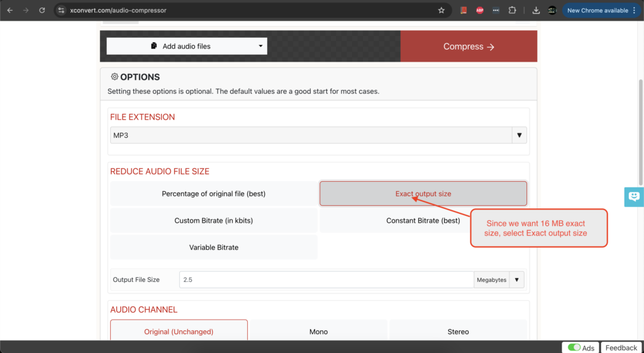Show Chrome downloads
Image resolution: width=644 pixels, height=353 pixels.
[x=536, y=10]
